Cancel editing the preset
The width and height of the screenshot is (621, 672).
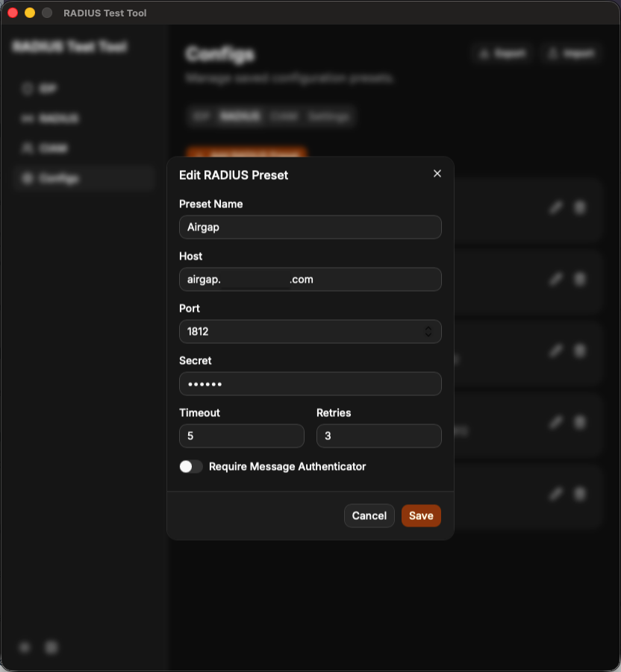[x=369, y=515]
